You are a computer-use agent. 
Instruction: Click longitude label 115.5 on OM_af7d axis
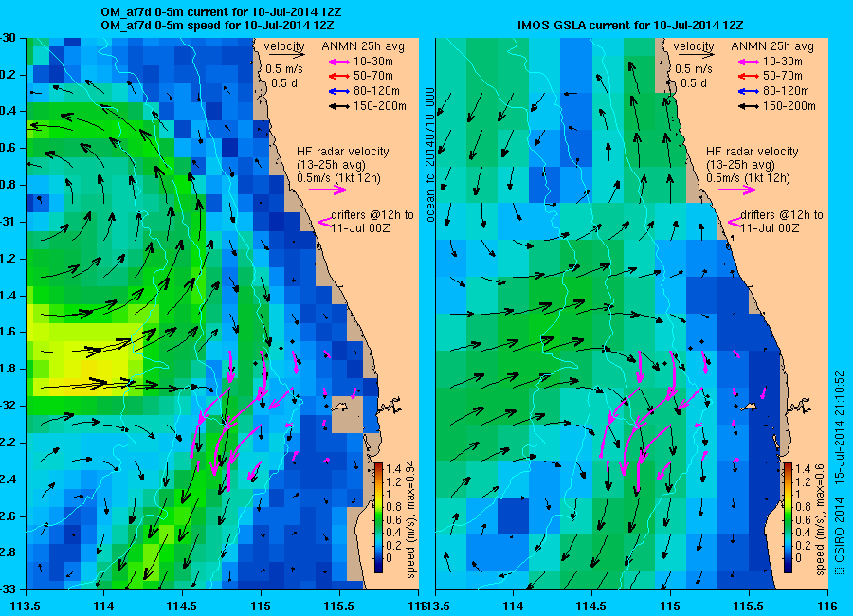coord(339,606)
